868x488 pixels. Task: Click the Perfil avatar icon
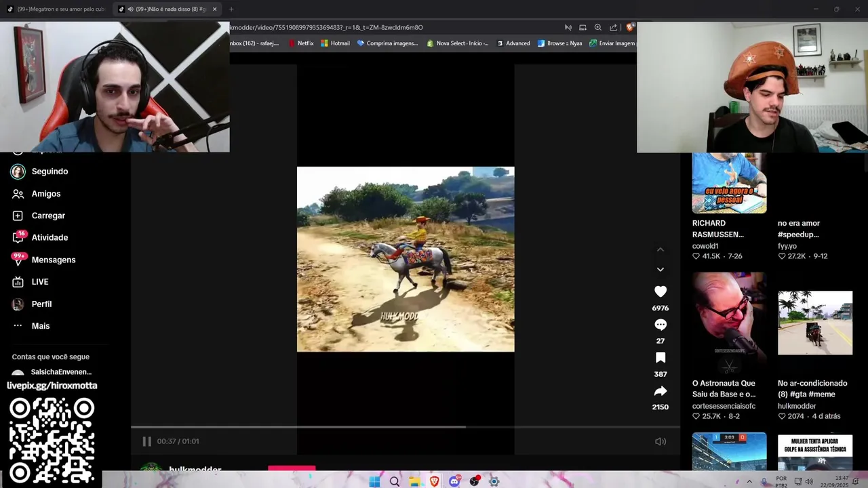click(x=18, y=304)
